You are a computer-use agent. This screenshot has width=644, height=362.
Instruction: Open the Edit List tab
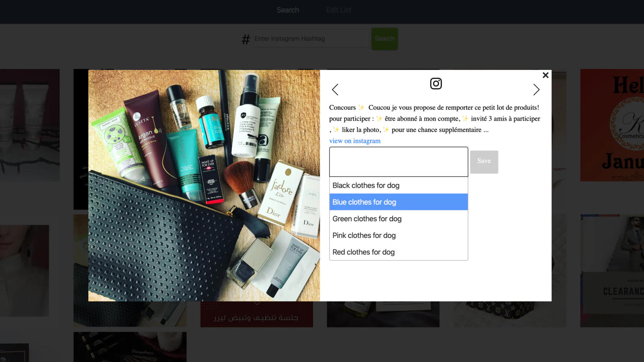(x=339, y=10)
